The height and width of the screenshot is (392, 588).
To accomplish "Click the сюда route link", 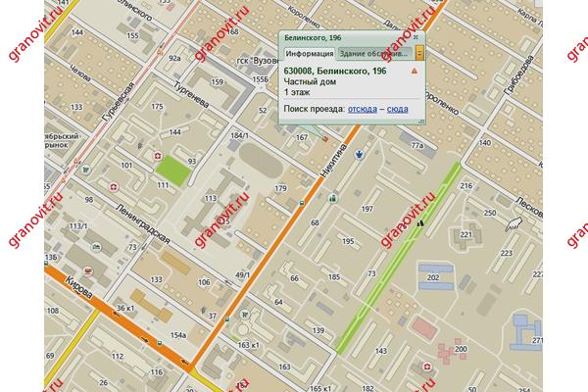I will [397, 109].
